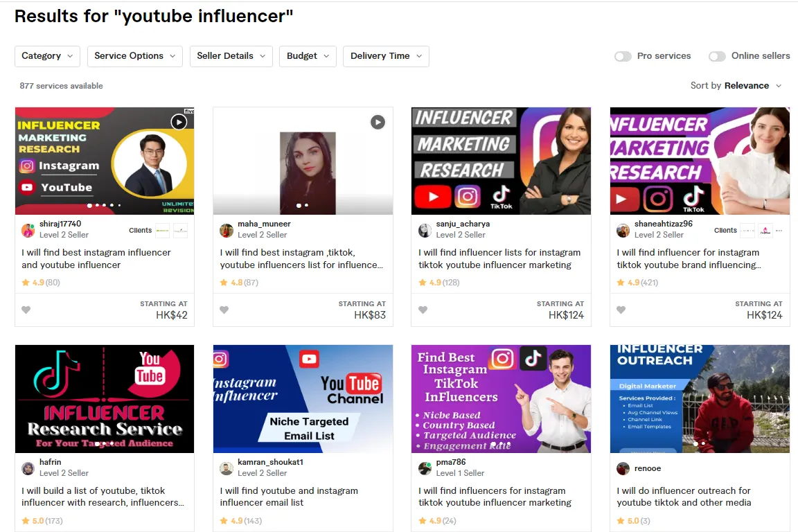Open renooe Influencer Outreach thumbnail
Image resolution: width=798 pixels, height=532 pixels.
click(700, 398)
